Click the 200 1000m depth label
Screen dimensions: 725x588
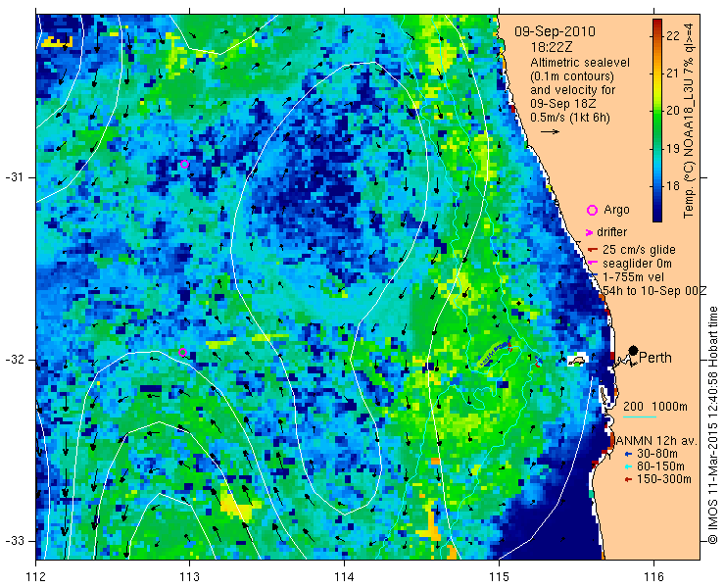point(655,406)
